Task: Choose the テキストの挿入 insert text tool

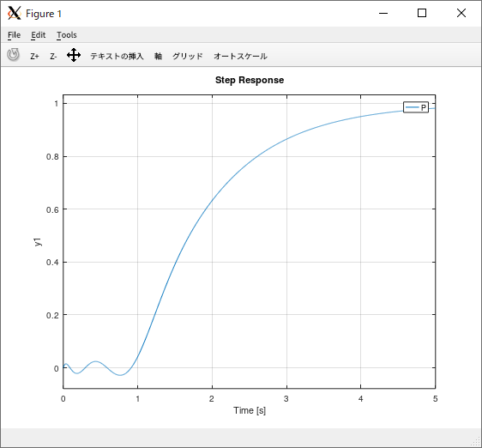Action: click(x=117, y=56)
